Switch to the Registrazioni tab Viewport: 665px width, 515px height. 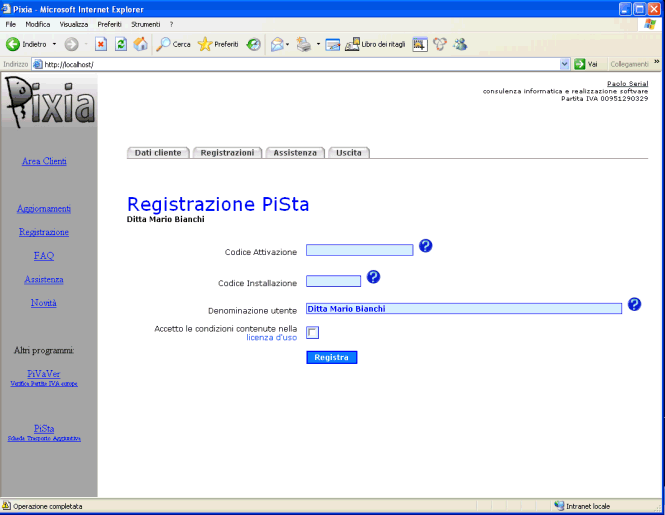click(227, 153)
